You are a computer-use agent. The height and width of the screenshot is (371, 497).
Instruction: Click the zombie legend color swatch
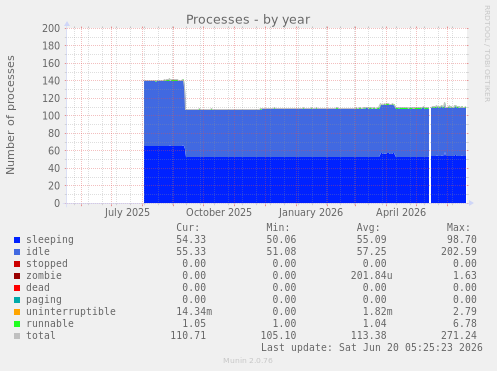[x=17, y=276]
